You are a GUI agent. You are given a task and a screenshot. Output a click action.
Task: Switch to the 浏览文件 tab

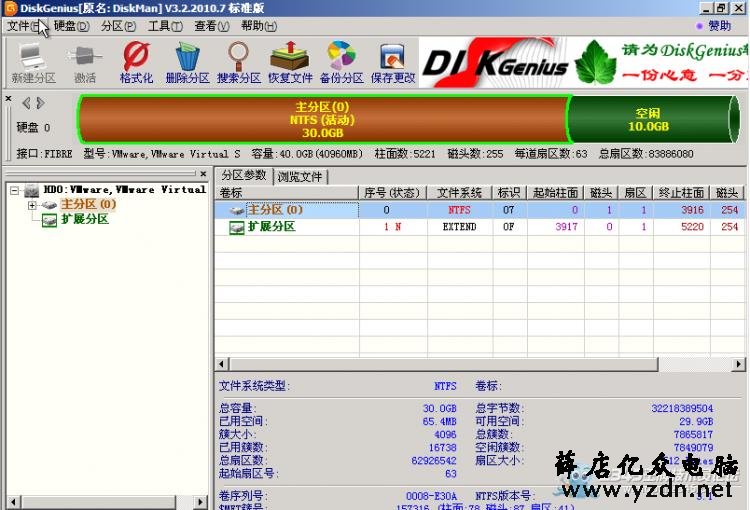tap(300, 177)
